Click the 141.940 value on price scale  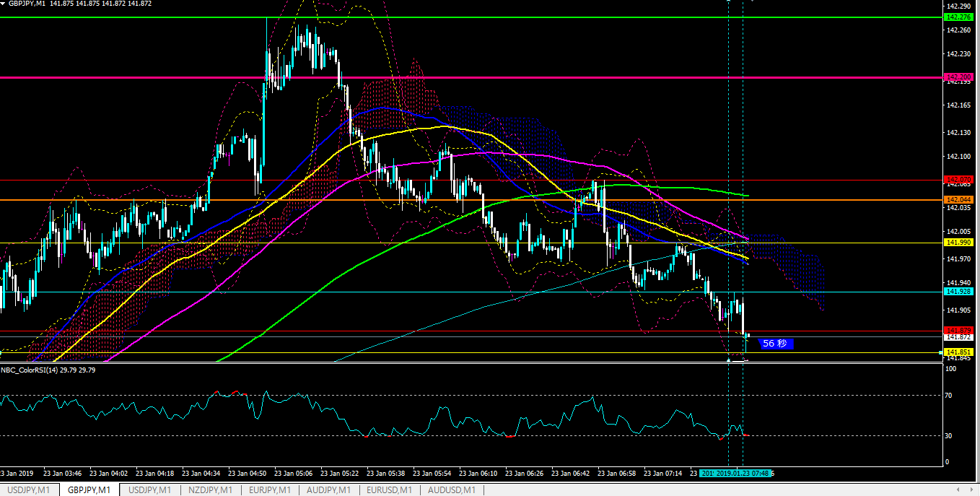(959, 282)
